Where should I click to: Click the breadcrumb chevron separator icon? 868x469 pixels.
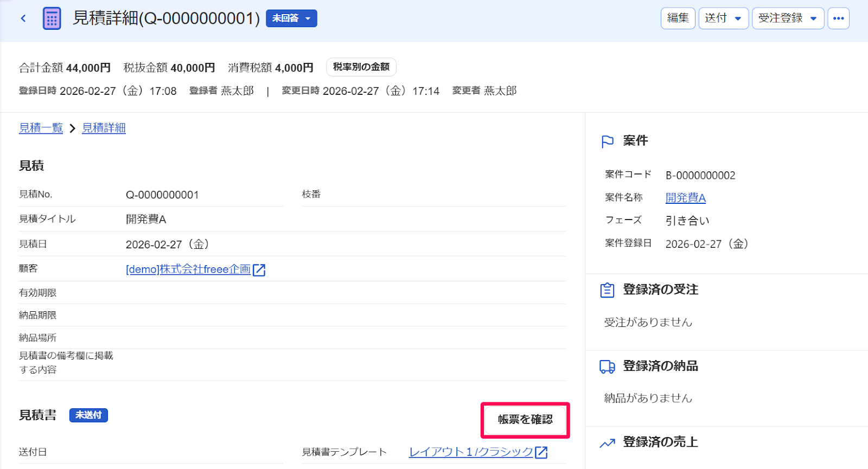tap(72, 129)
